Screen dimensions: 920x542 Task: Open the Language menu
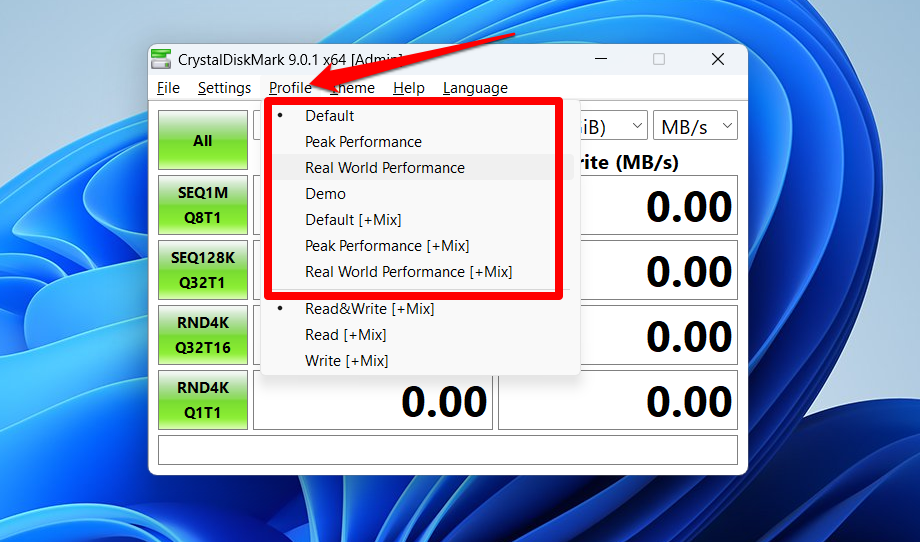click(475, 88)
